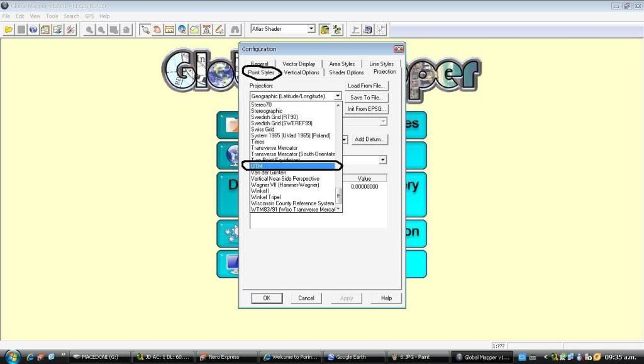This screenshot has height=364, width=644.
Task: Switch to the Shader Options tab
Action: (347, 72)
